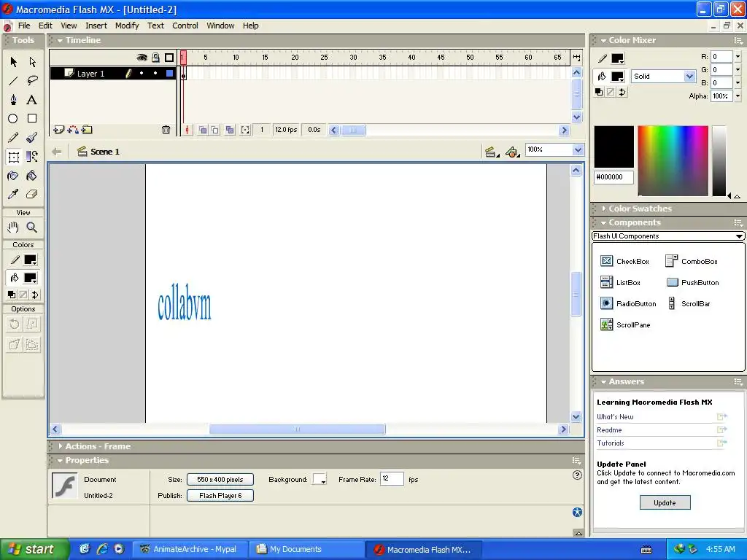Select the Rectangle tool
The width and height of the screenshot is (747, 560).
[x=32, y=119]
